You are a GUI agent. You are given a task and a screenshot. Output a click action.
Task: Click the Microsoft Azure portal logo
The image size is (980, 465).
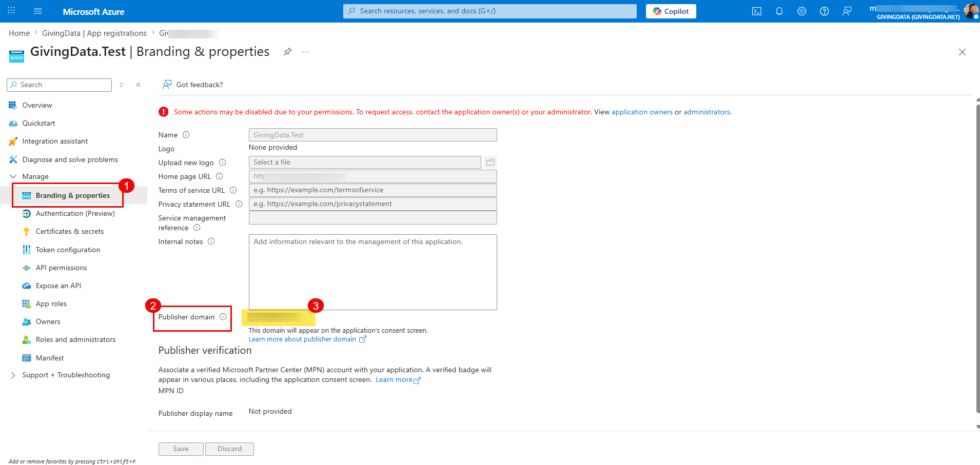[x=93, y=11]
